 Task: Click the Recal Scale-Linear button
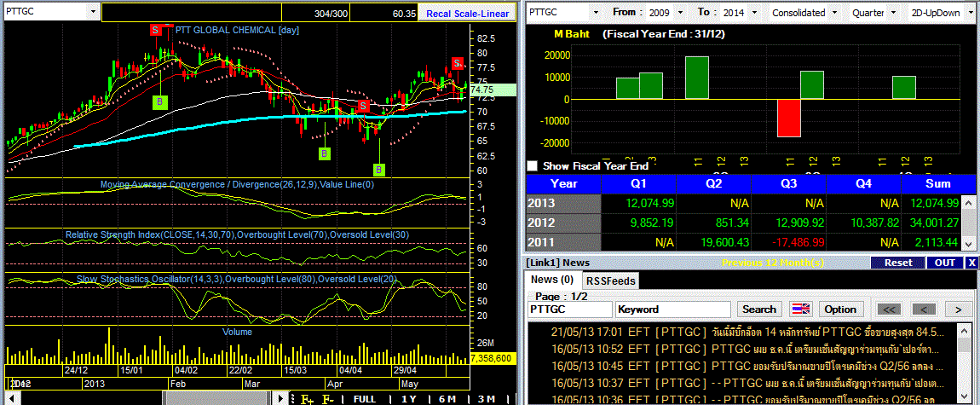[467, 13]
